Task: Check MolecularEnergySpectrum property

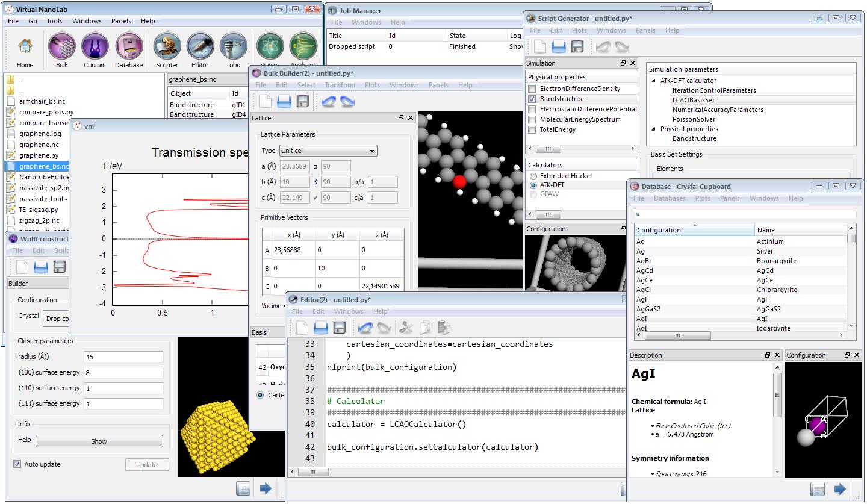Action: pyautogui.click(x=532, y=119)
